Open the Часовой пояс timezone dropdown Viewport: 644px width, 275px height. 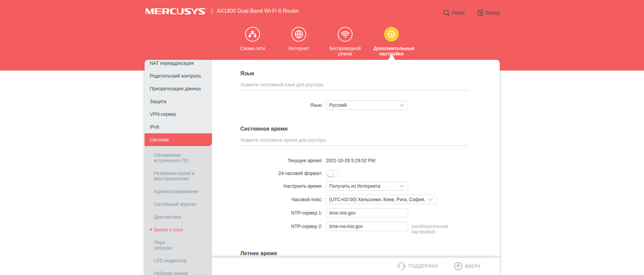pos(381,200)
